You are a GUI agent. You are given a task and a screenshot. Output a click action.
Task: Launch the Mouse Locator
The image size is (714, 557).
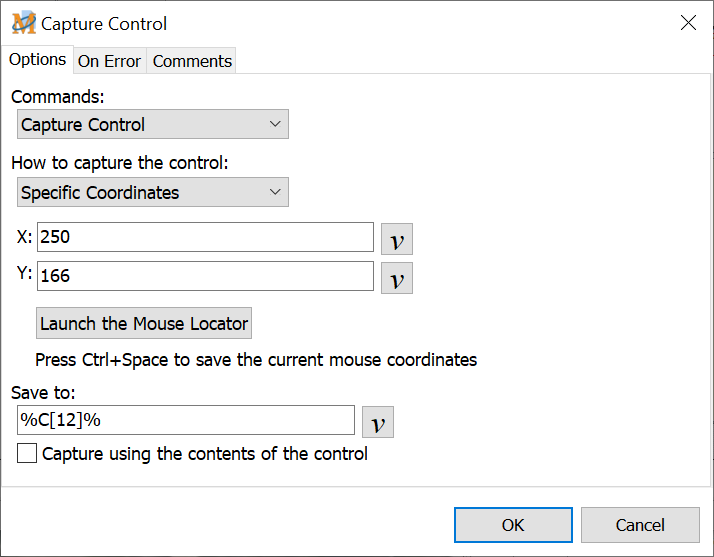(x=144, y=324)
